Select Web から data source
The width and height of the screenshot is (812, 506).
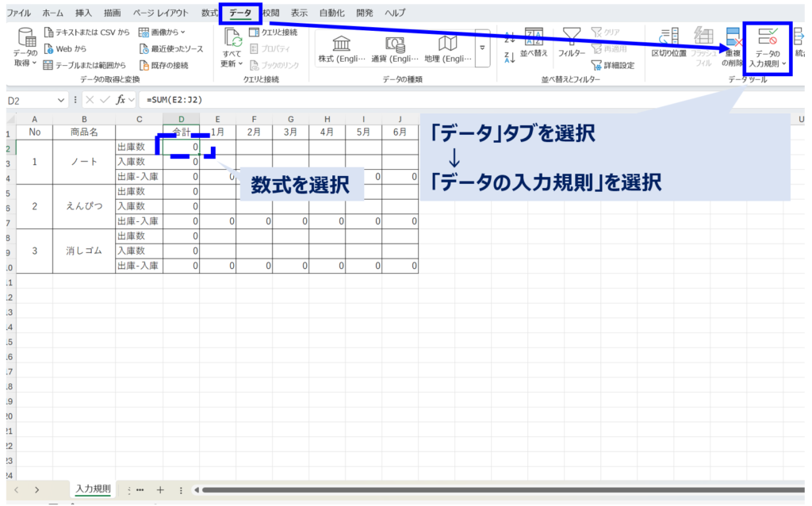click(x=65, y=48)
